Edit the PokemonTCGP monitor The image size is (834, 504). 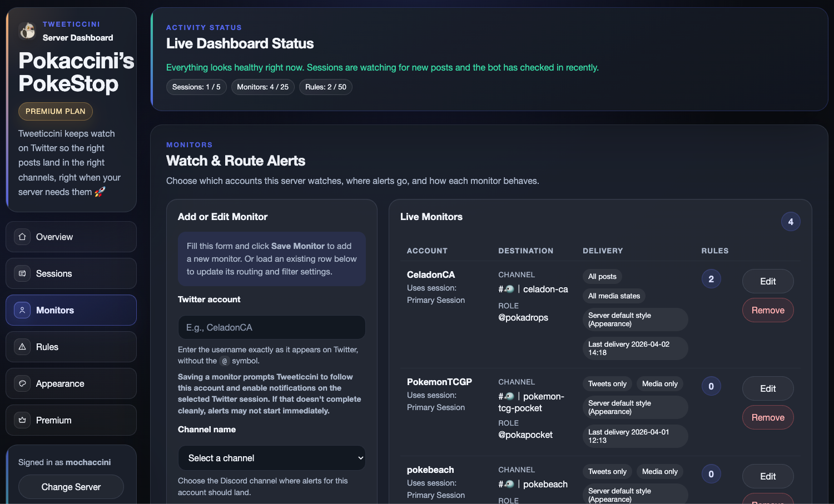[x=768, y=388]
